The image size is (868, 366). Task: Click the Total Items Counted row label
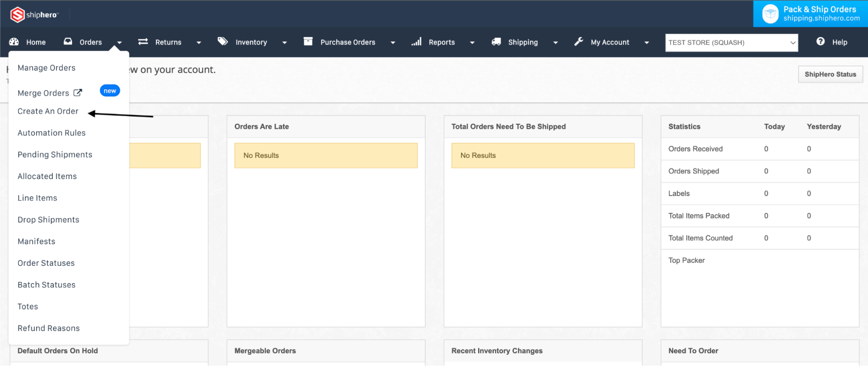click(700, 238)
